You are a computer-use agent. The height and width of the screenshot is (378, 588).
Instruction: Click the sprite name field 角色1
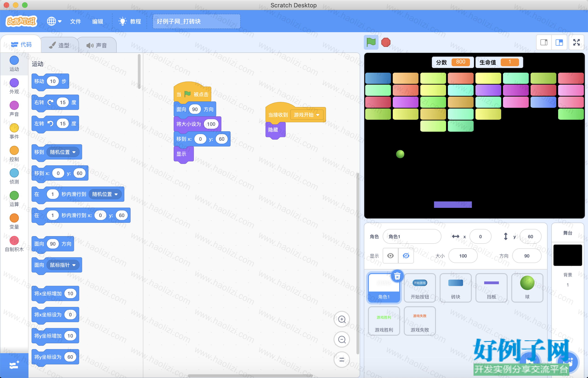(412, 237)
